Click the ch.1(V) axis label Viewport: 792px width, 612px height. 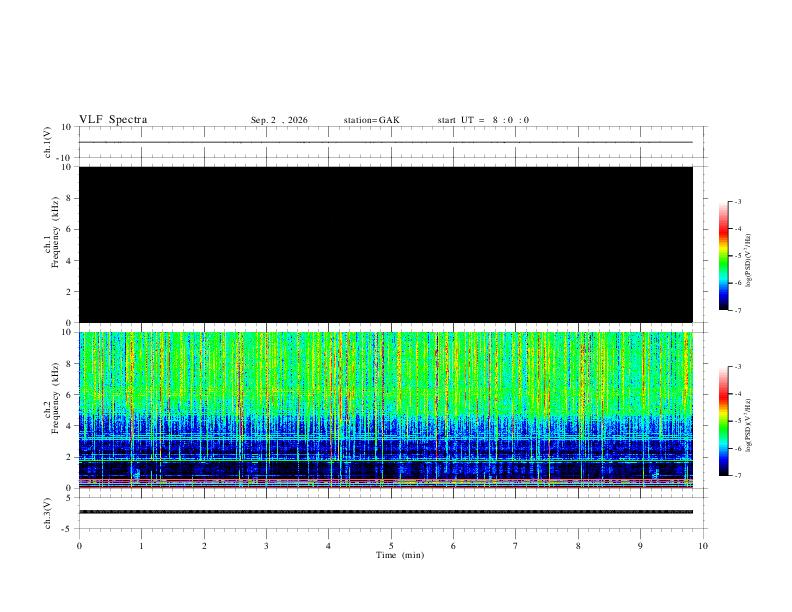click(48, 142)
